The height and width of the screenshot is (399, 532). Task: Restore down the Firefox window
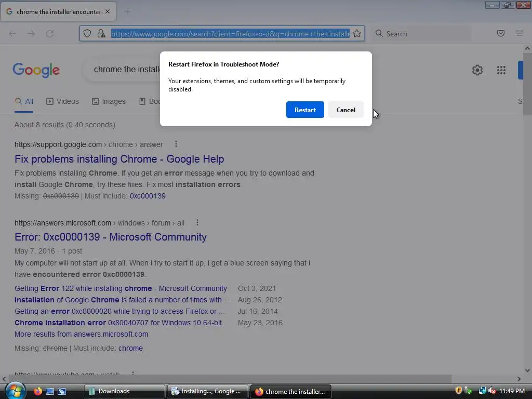coord(508,5)
